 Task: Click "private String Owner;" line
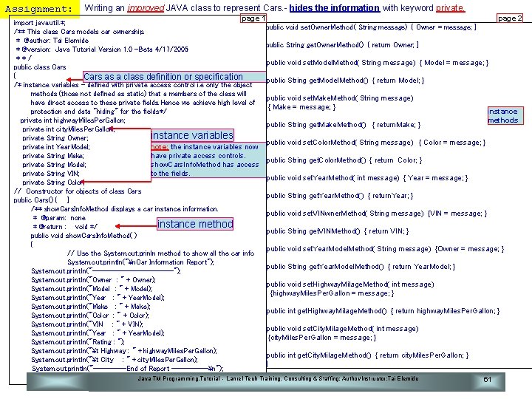click(55, 137)
